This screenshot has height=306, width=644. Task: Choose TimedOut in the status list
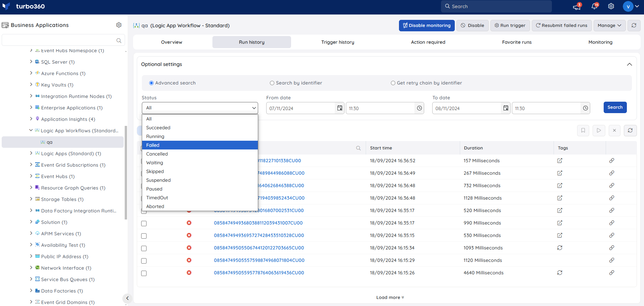point(200,198)
